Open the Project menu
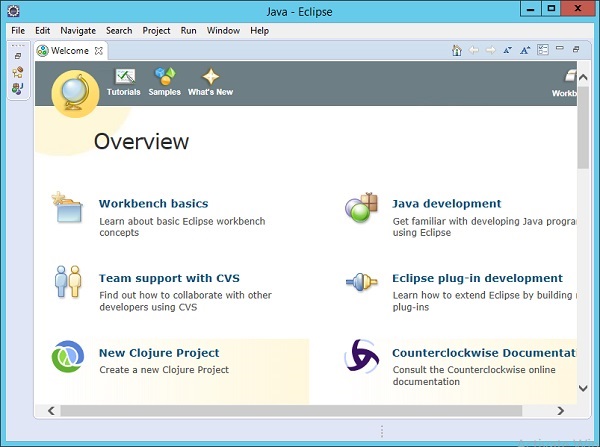600x447 pixels. (156, 31)
